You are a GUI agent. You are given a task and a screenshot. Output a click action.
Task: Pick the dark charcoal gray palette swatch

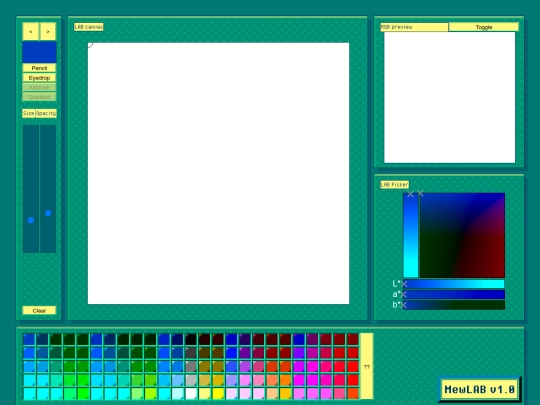pos(191,353)
